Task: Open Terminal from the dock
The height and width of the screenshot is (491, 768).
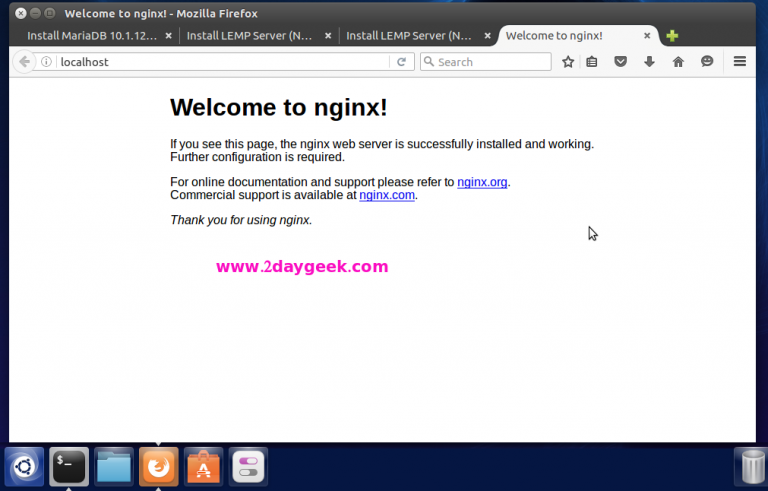Action: [69, 466]
